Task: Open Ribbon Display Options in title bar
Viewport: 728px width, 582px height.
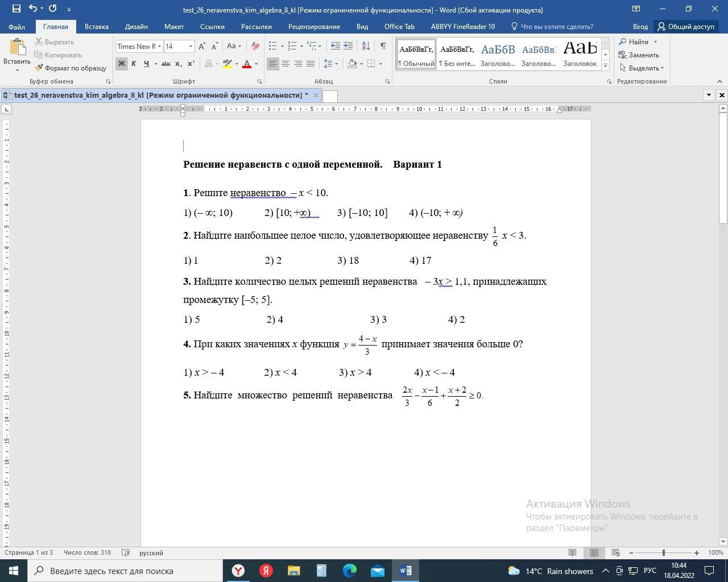Action: click(636, 9)
